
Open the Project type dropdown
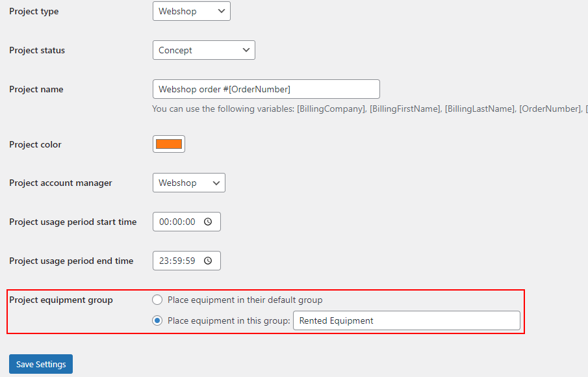point(191,11)
